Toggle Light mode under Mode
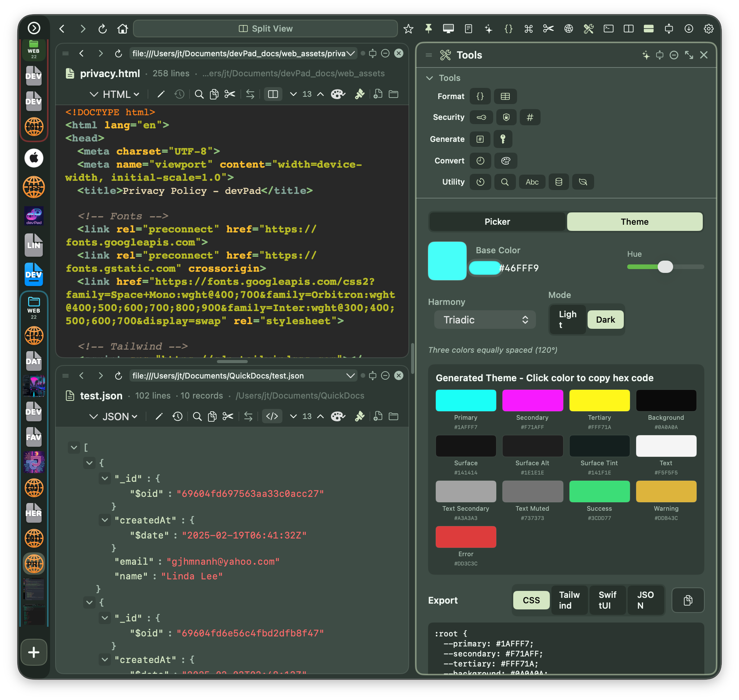This screenshot has width=739, height=700. click(567, 319)
